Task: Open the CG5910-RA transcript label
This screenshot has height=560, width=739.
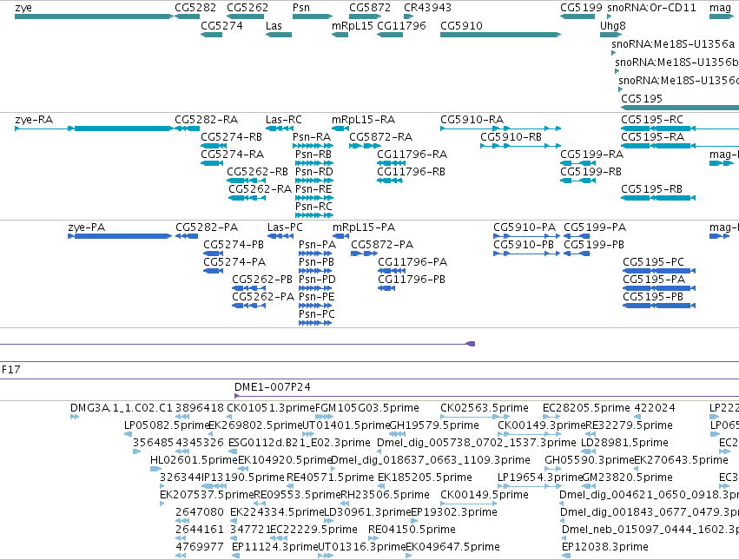Action: click(472, 120)
